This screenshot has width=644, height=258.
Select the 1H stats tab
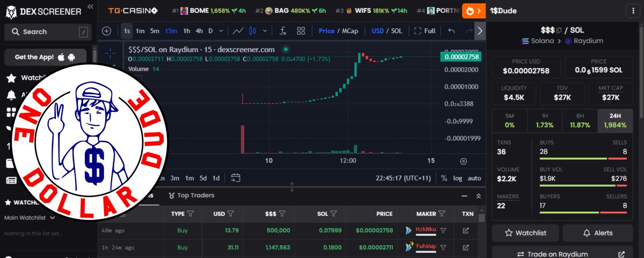544,120
